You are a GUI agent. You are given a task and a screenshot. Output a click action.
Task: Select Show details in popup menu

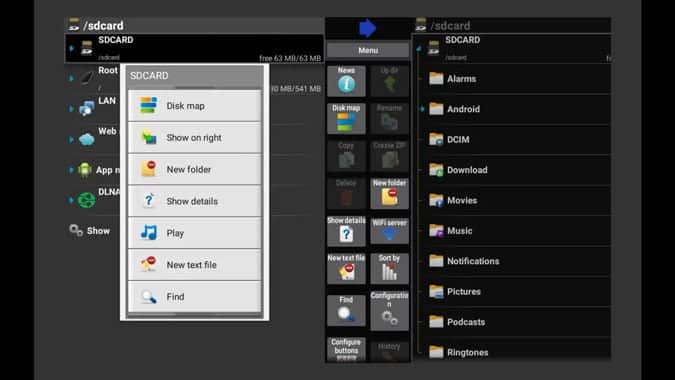[x=195, y=201]
